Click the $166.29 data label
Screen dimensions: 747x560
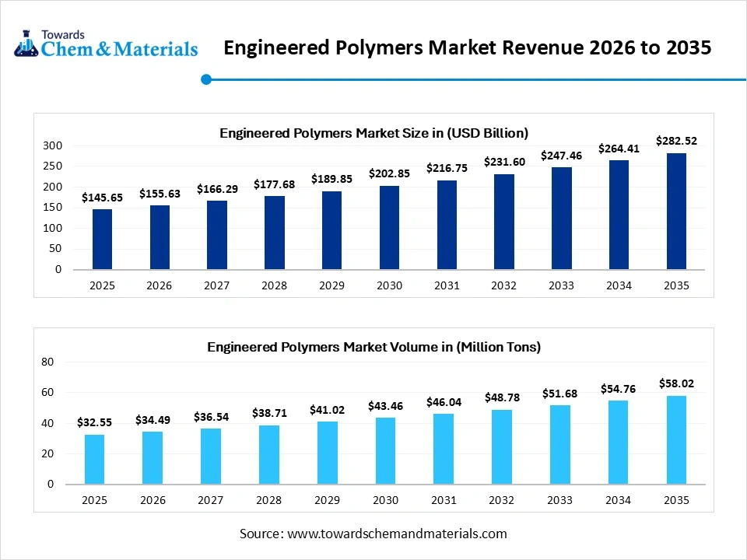(x=217, y=189)
